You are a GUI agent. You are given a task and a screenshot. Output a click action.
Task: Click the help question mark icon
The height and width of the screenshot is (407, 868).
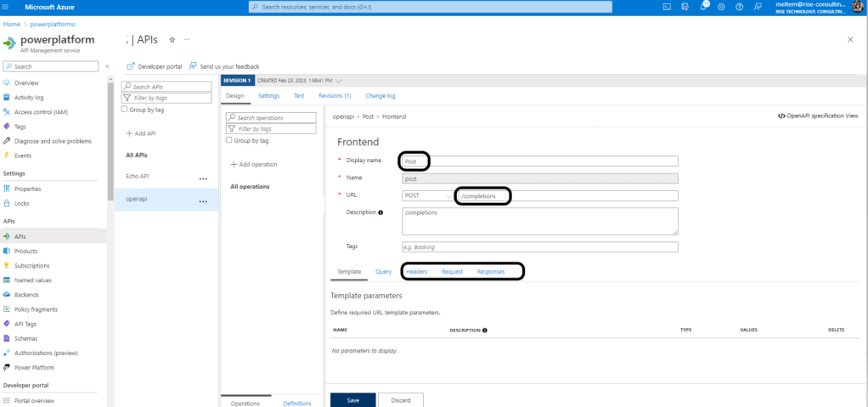739,7
